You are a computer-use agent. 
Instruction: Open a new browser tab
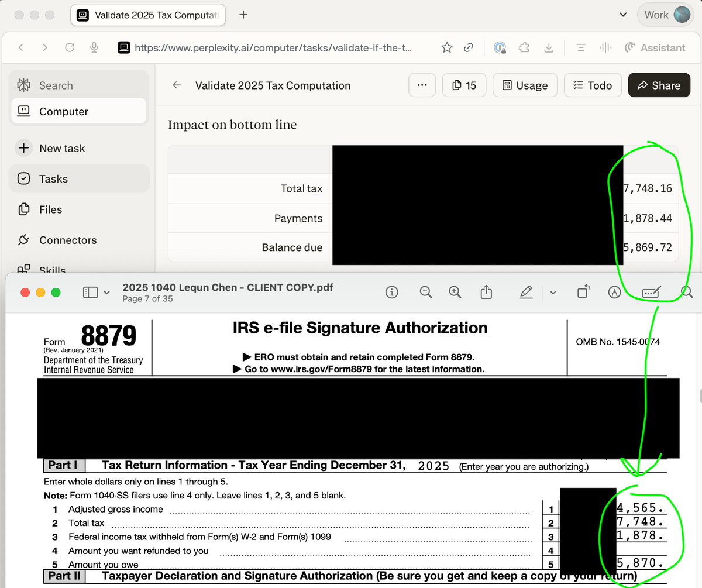(243, 15)
